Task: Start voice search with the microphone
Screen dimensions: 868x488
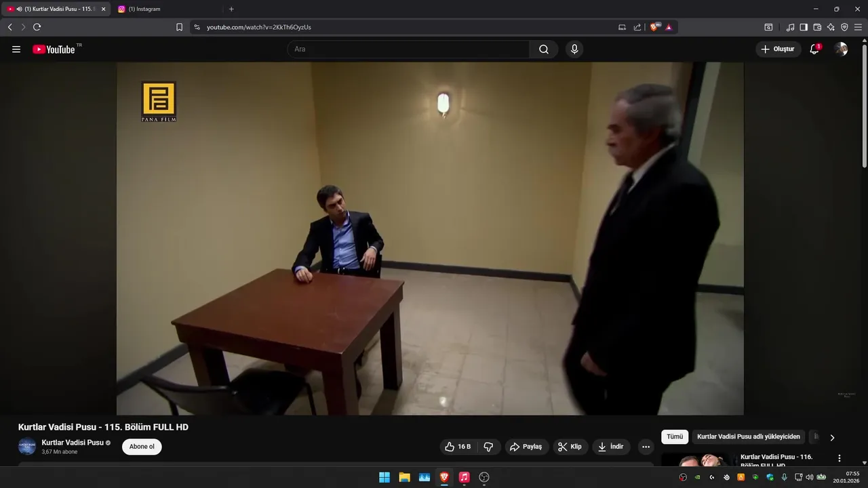Action: click(574, 49)
